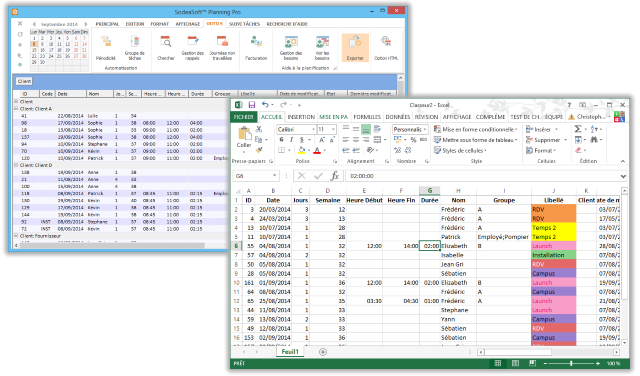The image size is (640, 376).
Task: Click the format painter brush in Excel
Action: coord(259,150)
